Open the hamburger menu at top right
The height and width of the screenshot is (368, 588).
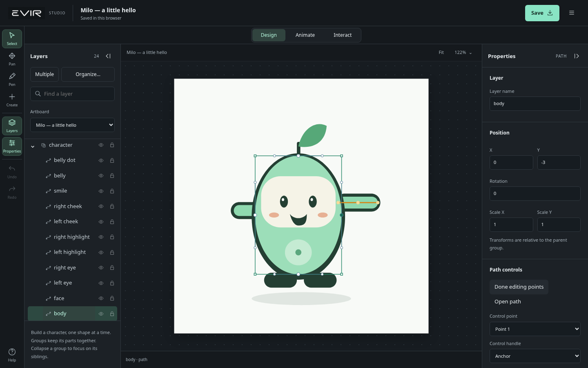(x=572, y=13)
